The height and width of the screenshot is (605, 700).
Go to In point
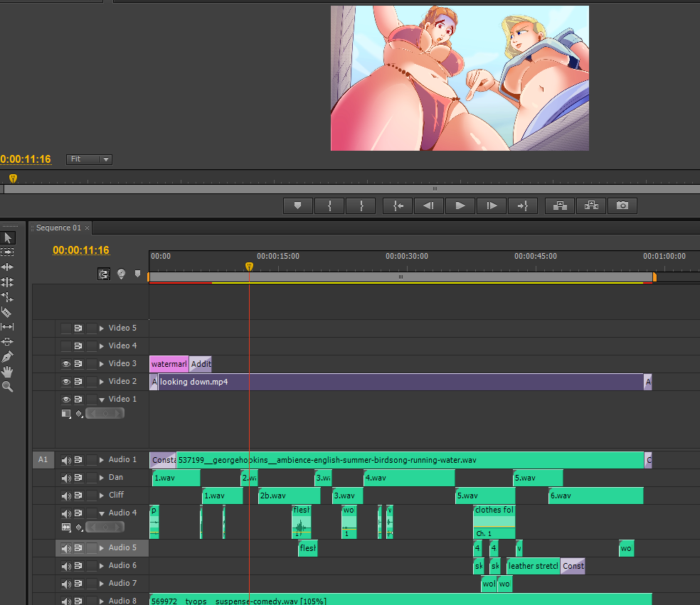[398, 205]
